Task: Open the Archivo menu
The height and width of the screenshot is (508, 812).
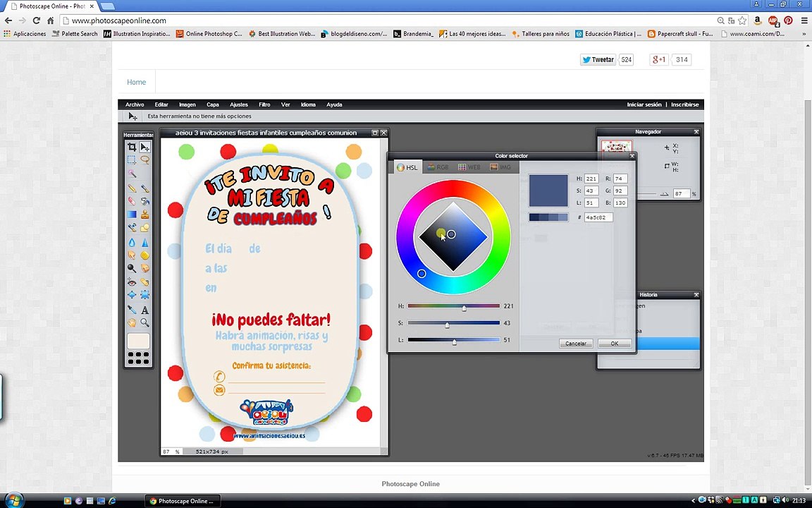Action: [135, 104]
